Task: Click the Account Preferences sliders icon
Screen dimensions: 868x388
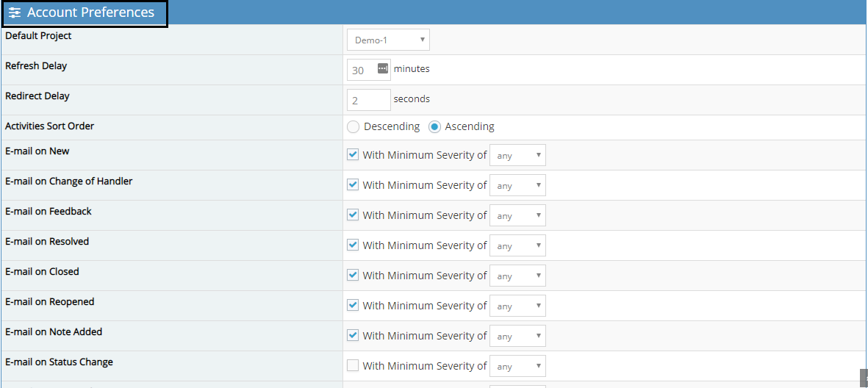Action: (15, 13)
